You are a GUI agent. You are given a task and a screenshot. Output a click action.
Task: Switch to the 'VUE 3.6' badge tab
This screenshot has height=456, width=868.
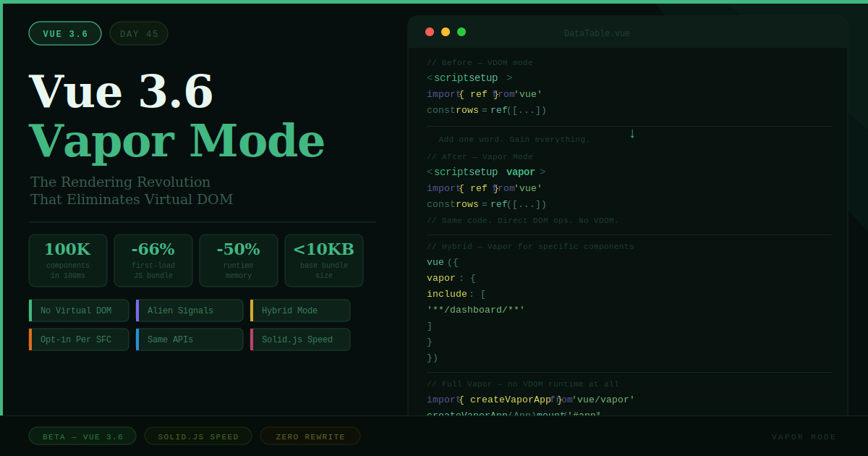click(65, 33)
